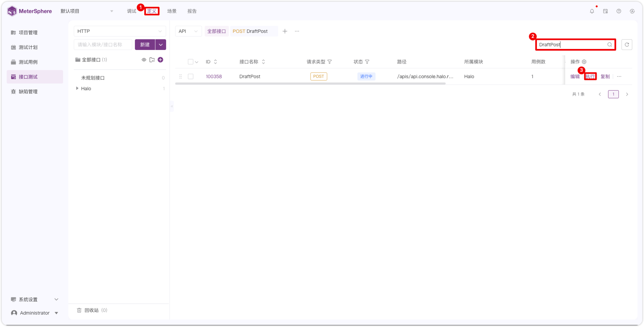This screenshot has width=644, height=327.
Task: Open the tab bar more-options ellipsis
Action: coord(297,31)
